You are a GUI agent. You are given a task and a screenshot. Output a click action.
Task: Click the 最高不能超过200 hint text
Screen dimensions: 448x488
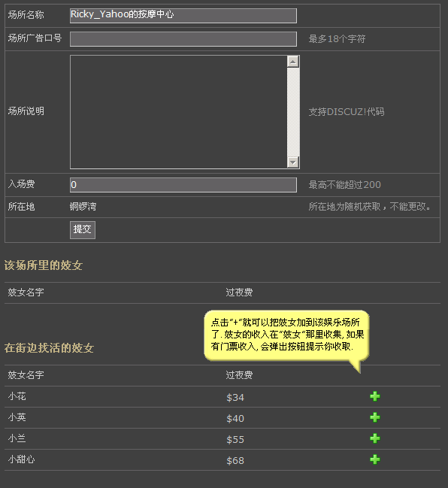tap(345, 185)
